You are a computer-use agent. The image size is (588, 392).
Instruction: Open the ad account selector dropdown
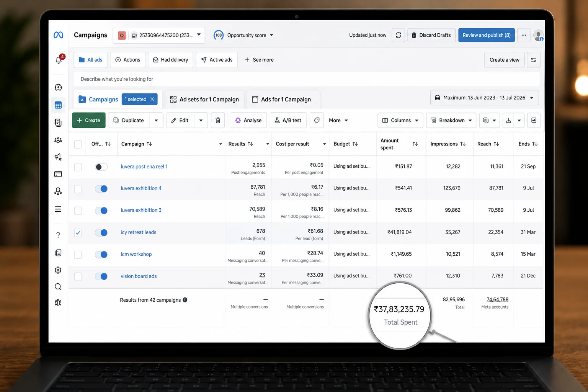159,35
